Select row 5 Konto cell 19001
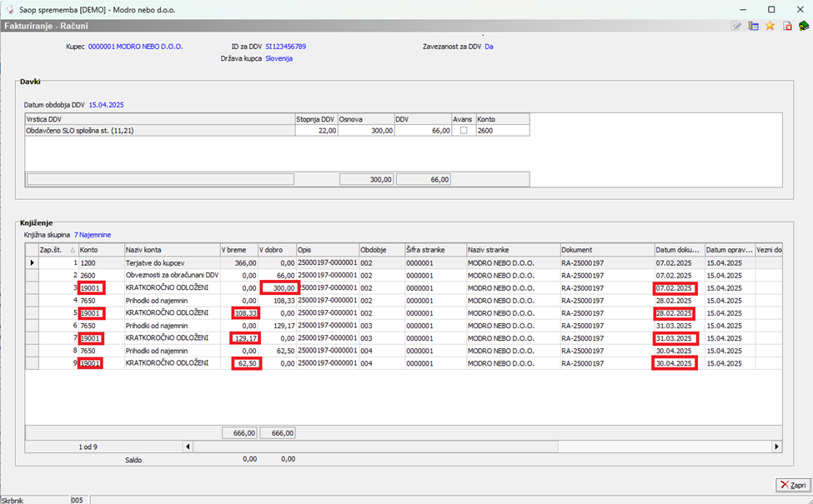The height and width of the screenshot is (504, 813). pyautogui.click(x=93, y=313)
